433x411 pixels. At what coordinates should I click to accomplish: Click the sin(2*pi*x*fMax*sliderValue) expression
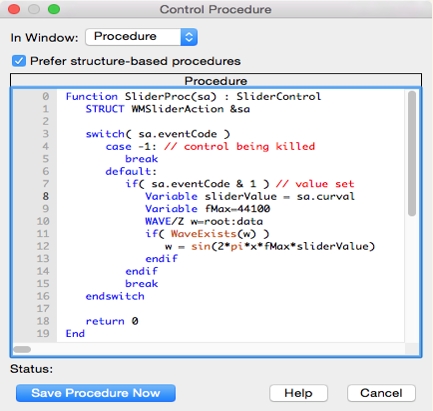(x=283, y=246)
